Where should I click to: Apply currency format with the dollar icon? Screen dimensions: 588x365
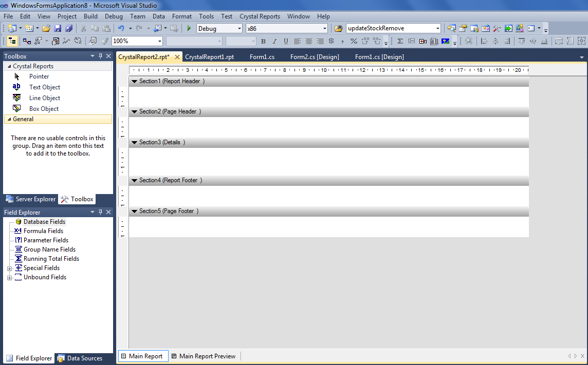pos(332,41)
